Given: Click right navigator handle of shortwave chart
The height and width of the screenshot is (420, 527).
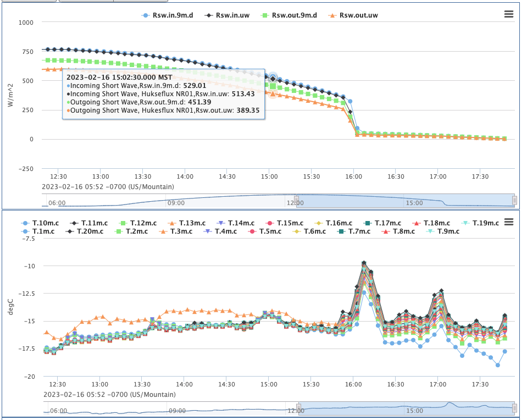Looking at the screenshot, I should 514,201.
